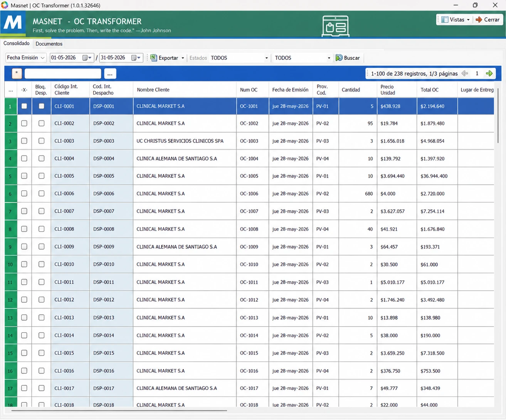Click the Masnet app icon in title bar
The width and height of the screenshot is (506, 420).
click(5, 5)
